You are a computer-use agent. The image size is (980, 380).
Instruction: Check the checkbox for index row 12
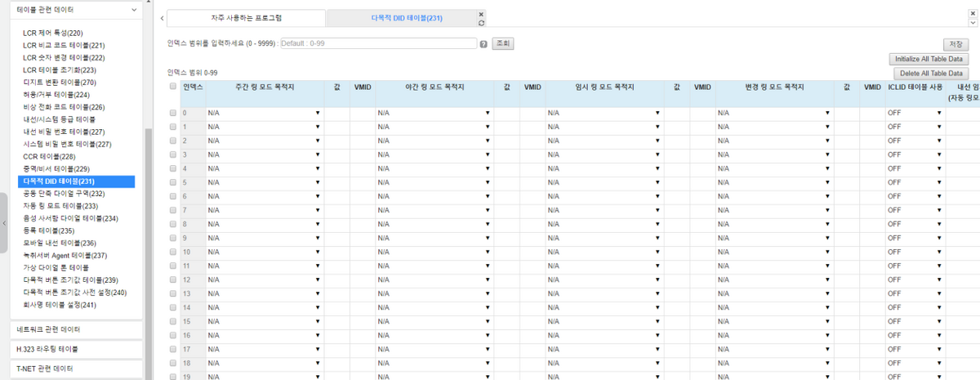pyautogui.click(x=172, y=279)
